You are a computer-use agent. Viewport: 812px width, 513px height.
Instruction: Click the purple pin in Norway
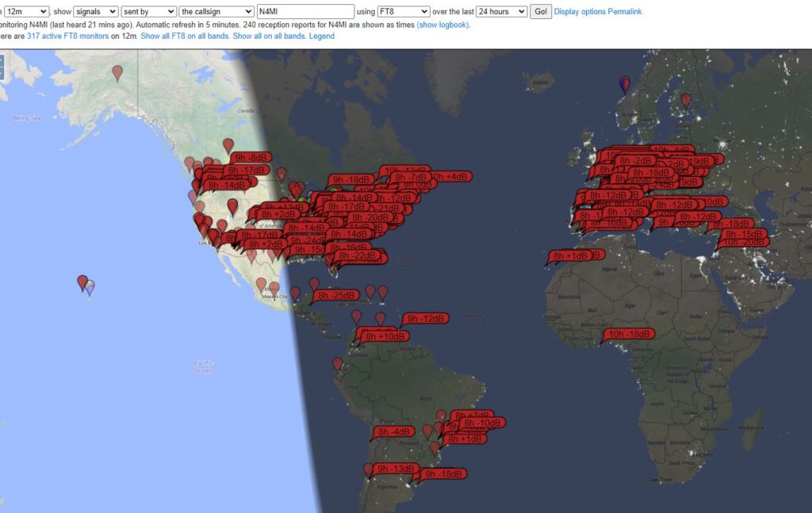(x=624, y=83)
